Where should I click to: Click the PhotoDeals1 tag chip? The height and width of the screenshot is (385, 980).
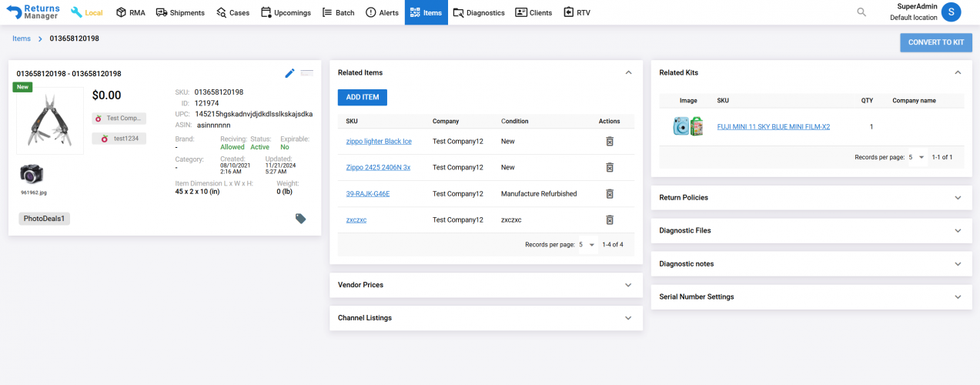click(x=45, y=219)
